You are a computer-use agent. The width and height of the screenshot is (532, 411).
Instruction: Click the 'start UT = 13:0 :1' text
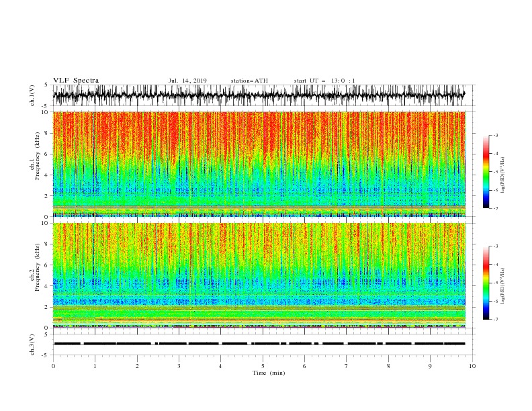pyautogui.click(x=324, y=81)
